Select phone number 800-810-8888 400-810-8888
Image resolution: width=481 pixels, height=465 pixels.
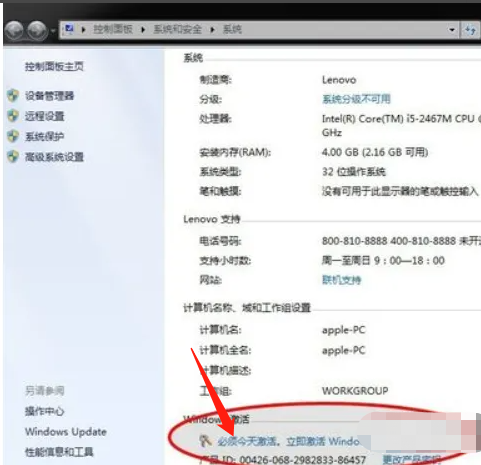389,241
